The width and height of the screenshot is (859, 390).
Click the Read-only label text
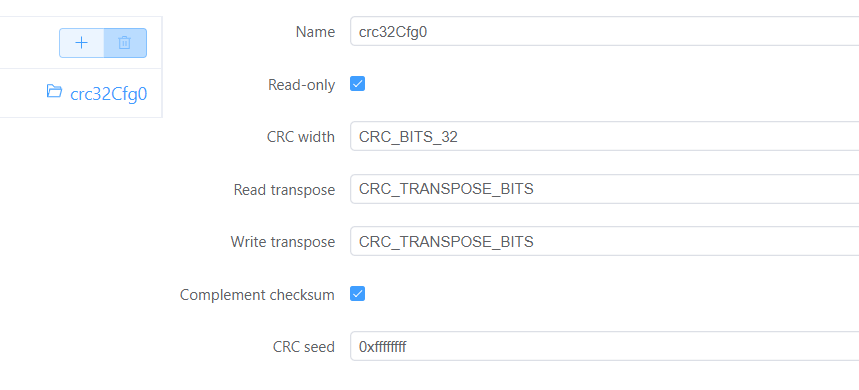[x=301, y=85]
